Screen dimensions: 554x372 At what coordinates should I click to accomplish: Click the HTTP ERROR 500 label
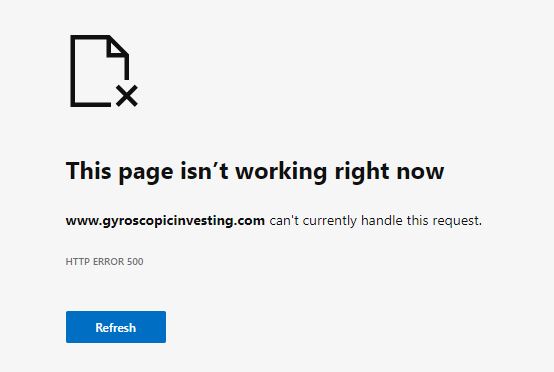[104, 261]
